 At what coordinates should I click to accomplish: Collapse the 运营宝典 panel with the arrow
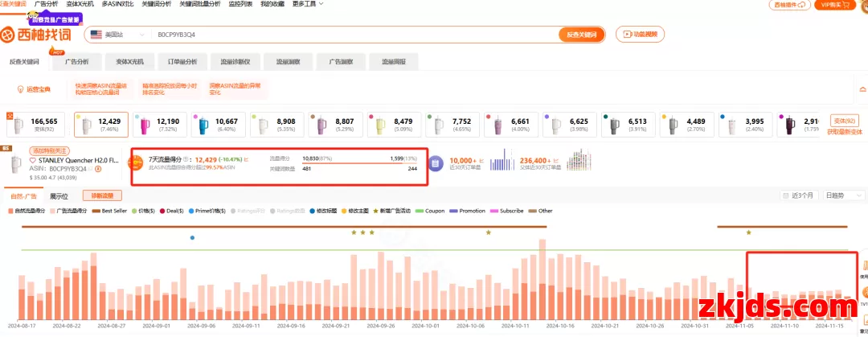point(862,89)
